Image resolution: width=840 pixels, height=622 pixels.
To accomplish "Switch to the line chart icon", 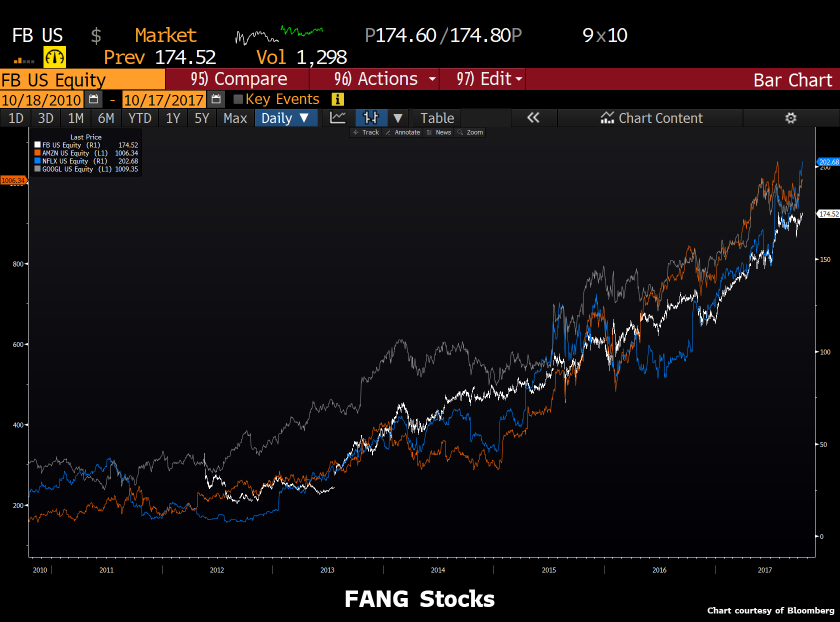I will click(338, 118).
